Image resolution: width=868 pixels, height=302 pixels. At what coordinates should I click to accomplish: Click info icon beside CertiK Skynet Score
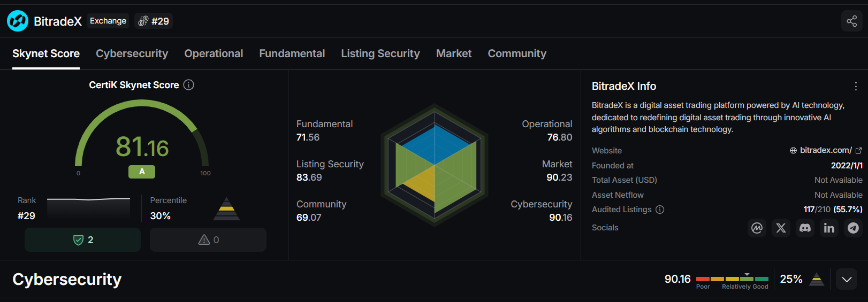[x=189, y=85]
